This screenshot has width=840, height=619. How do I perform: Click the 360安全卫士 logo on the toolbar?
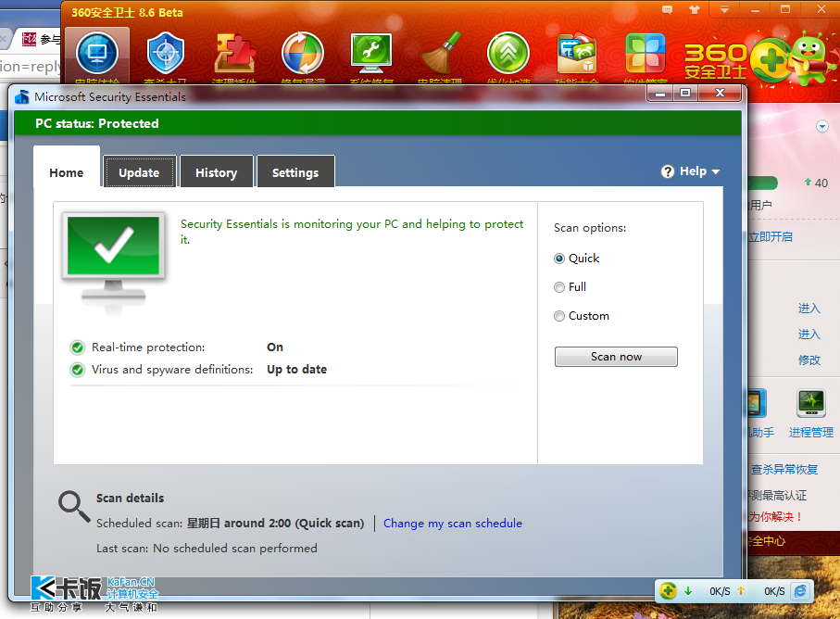716,60
